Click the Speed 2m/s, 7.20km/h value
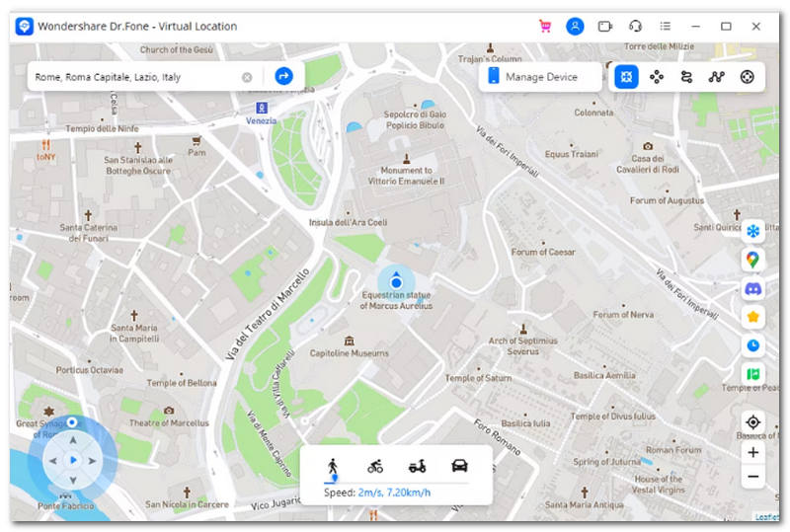This screenshot has height=532, width=790. tap(394, 493)
